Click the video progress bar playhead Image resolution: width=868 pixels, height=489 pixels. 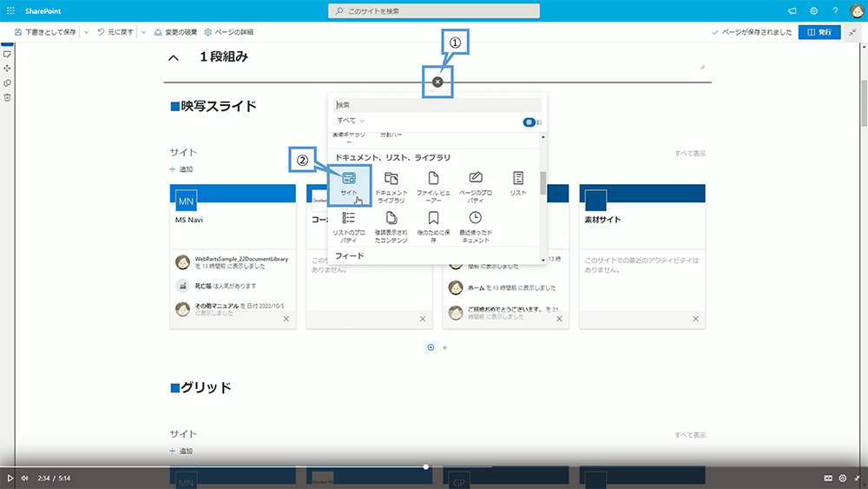pos(426,467)
